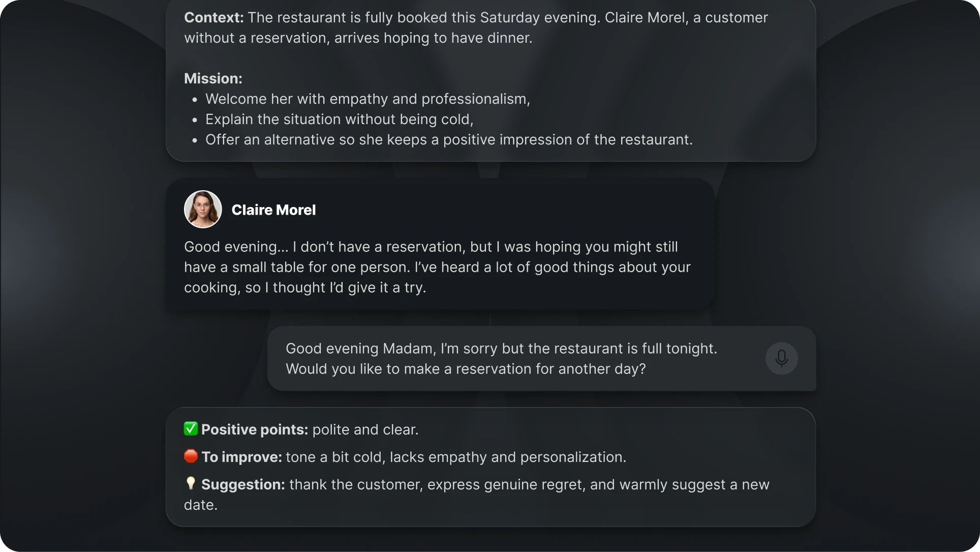
Task: Click the checkmark icon to expand positive feedback
Action: [191, 429]
